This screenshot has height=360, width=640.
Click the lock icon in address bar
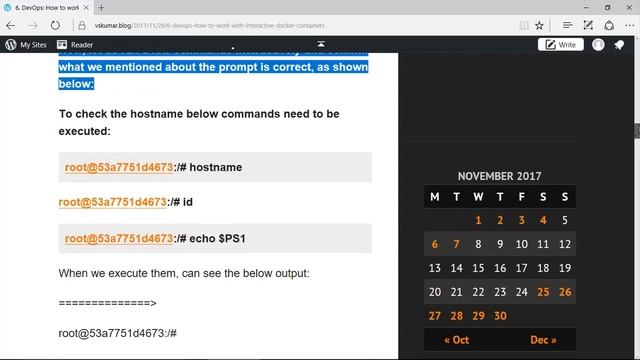point(82,25)
